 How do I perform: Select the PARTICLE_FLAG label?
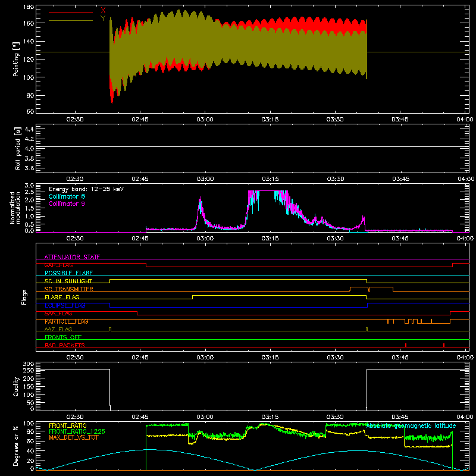[67, 321]
